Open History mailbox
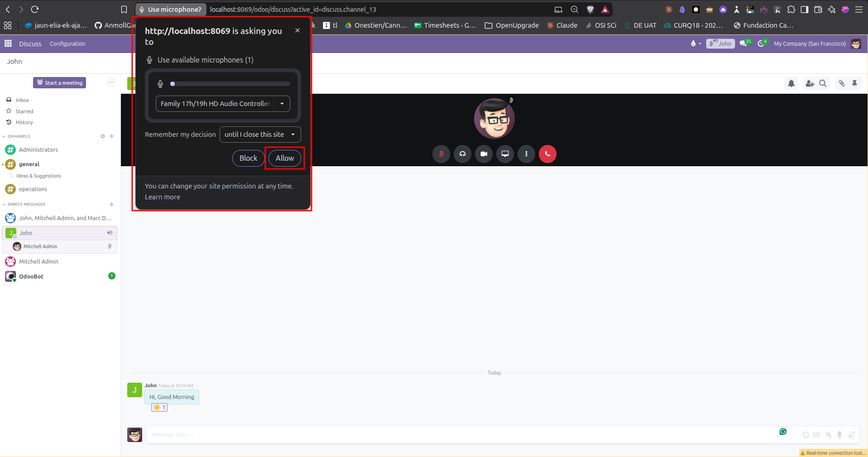Image resolution: width=868 pixels, height=457 pixels. 24,122
